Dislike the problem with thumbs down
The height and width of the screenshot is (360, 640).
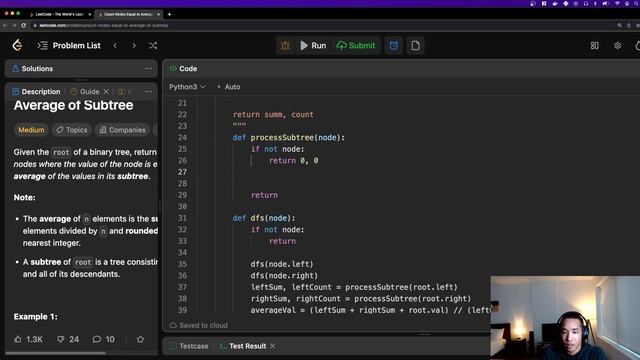(68, 339)
